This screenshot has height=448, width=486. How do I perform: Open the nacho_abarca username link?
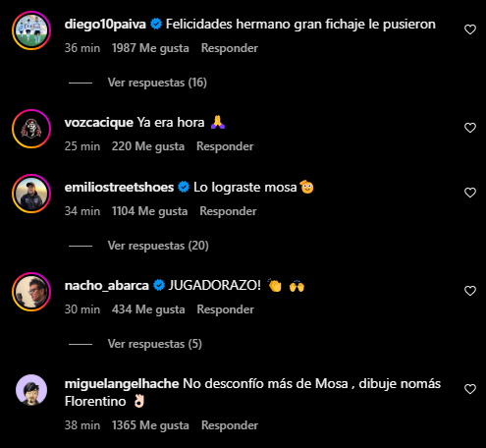pos(107,286)
